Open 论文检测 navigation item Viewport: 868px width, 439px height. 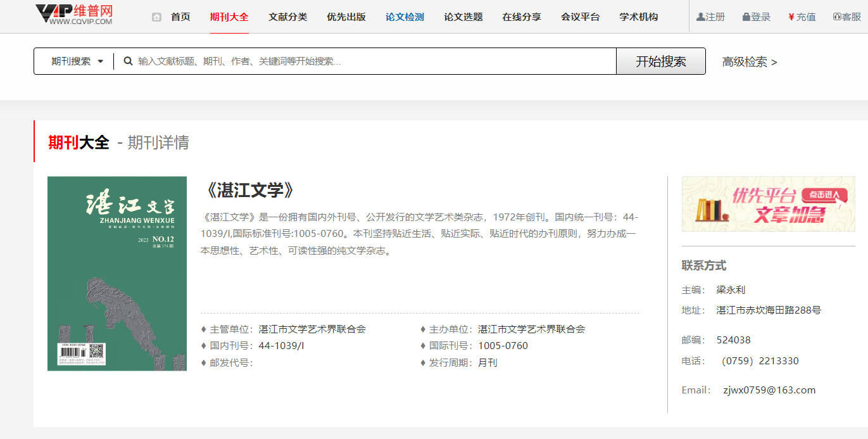[405, 17]
